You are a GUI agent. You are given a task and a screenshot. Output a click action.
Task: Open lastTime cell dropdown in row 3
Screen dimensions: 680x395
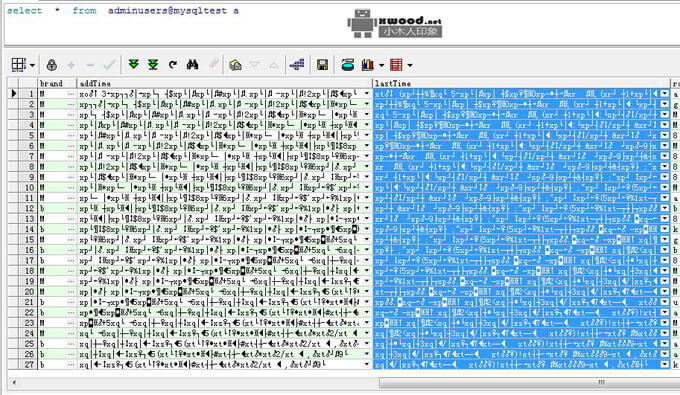click(x=664, y=114)
